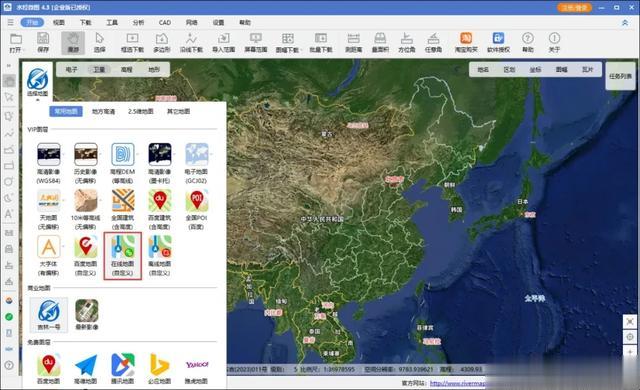Open 淘宝购买 Taobao purchase icon
The height and width of the screenshot is (390, 640).
click(466, 42)
